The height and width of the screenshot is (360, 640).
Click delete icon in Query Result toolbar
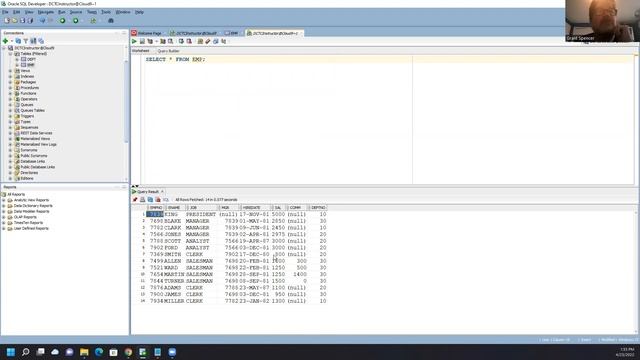coord(158,200)
